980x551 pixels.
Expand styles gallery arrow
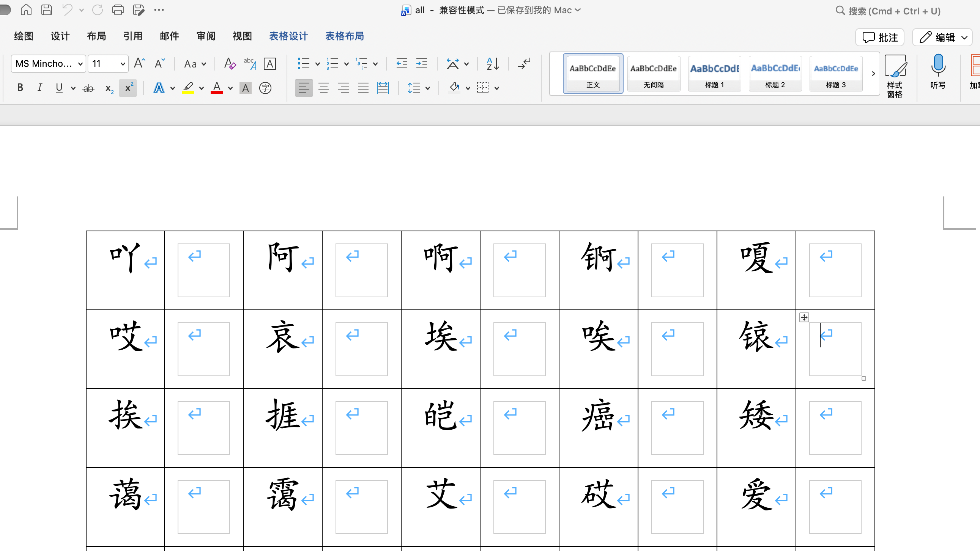(x=873, y=73)
